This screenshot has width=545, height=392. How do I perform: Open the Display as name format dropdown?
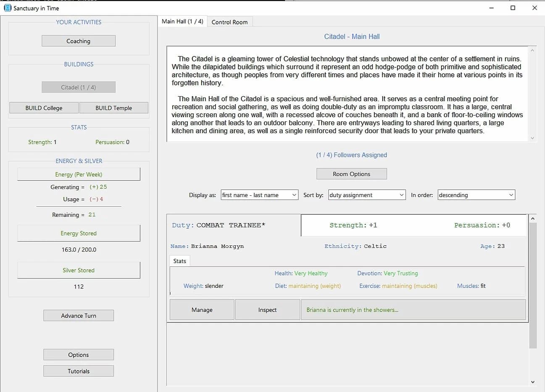click(x=260, y=195)
